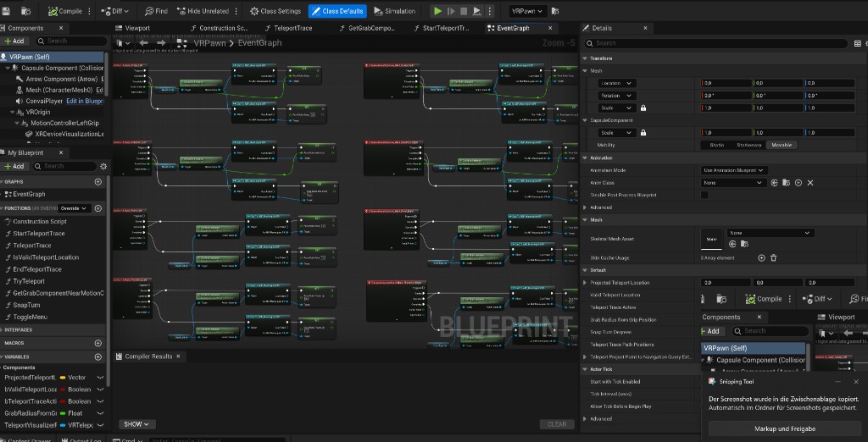Open the Compile options three-dot menu

pos(89,11)
